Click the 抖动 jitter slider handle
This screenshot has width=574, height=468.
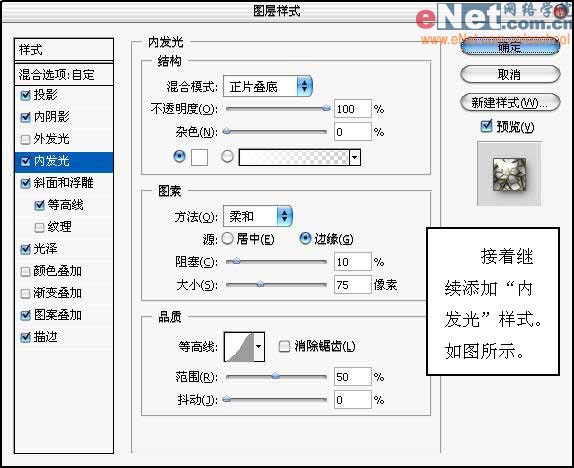click(227, 399)
